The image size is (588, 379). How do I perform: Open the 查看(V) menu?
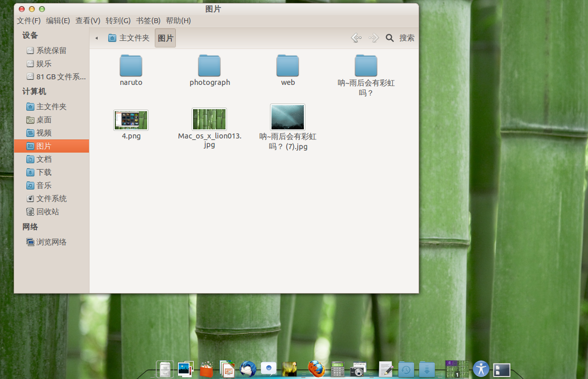pos(88,21)
